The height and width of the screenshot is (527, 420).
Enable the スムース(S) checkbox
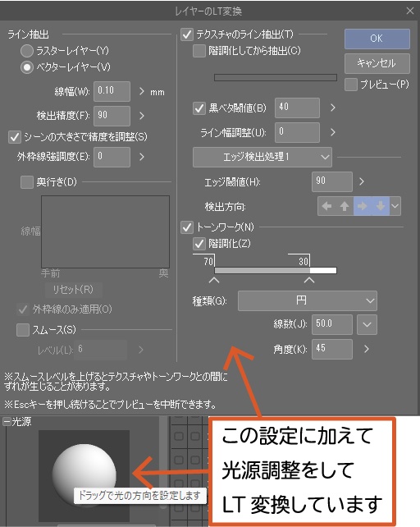pos(23,330)
